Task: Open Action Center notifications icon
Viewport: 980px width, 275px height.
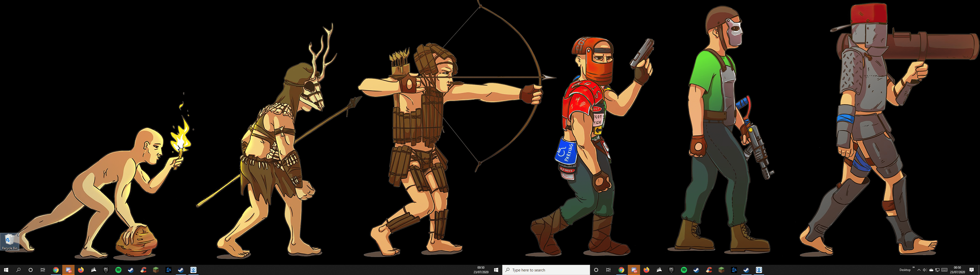Action: pos(971,270)
